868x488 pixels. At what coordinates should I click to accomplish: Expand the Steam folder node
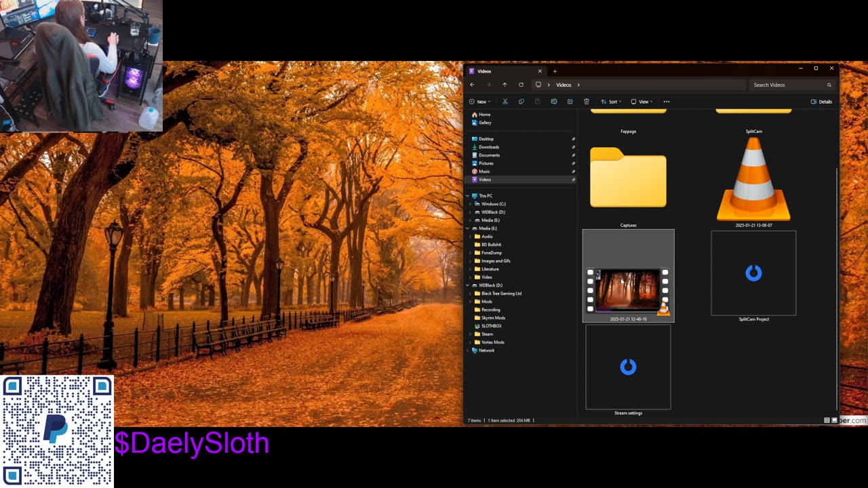[471, 334]
